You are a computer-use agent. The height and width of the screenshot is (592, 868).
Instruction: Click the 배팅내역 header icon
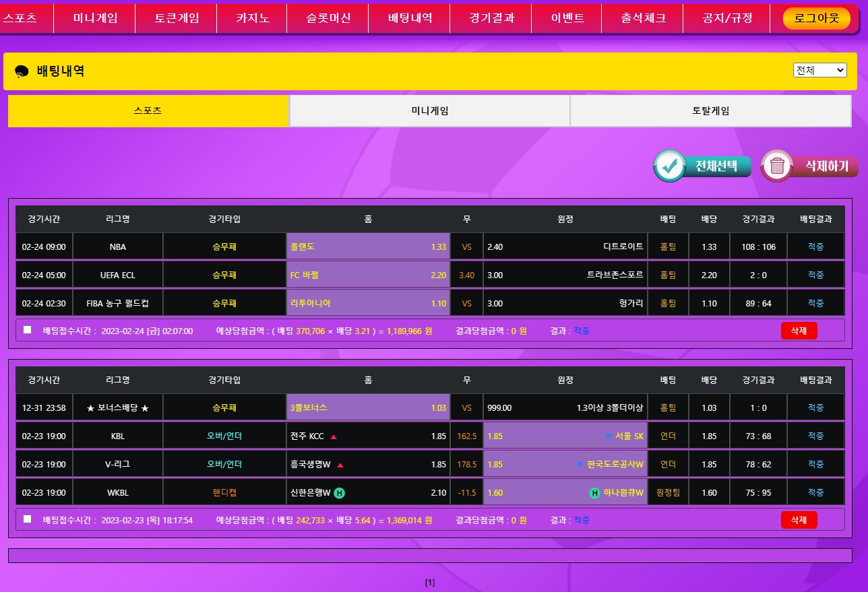click(22, 71)
